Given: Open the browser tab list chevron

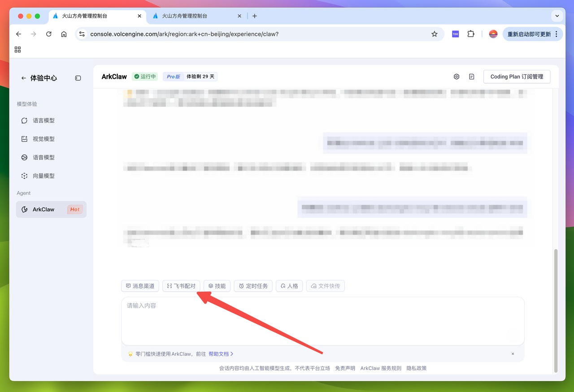Looking at the screenshot, I should [x=557, y=16].
